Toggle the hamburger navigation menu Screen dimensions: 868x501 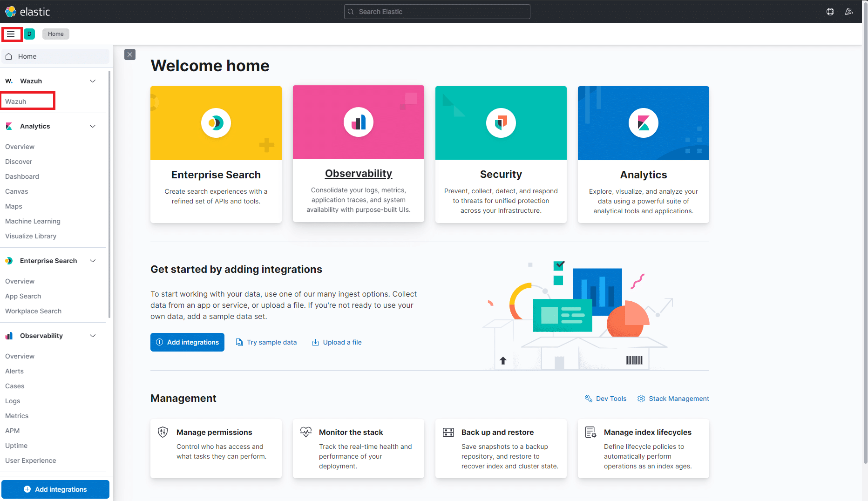tap(11, 34)
